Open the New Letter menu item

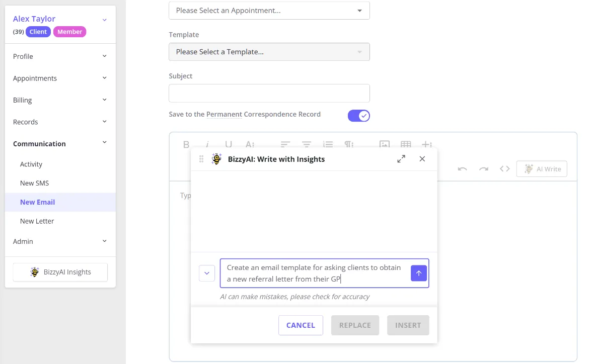(37, 221)
